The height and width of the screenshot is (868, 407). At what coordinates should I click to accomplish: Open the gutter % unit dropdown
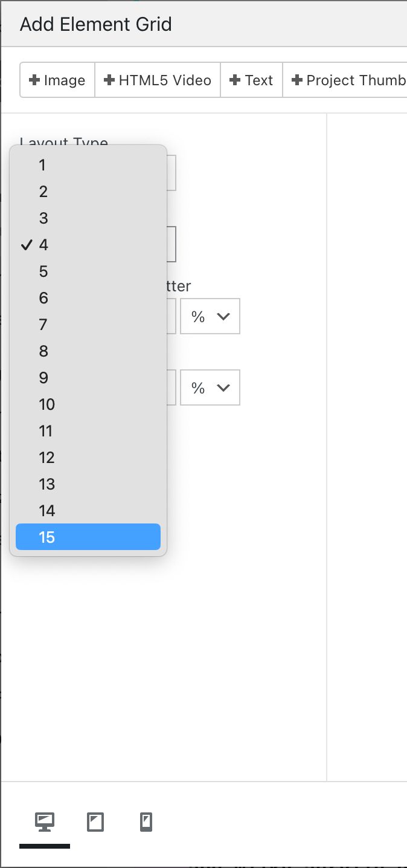pyautogui.click(x=210, y=316)
